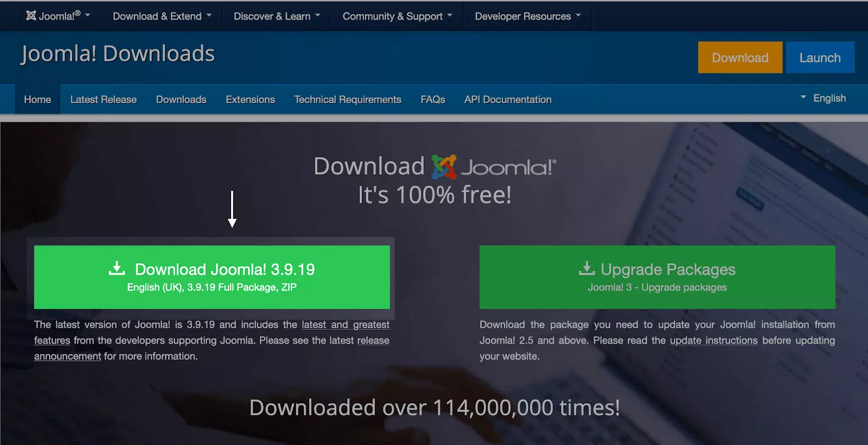Click the download icon on Upgrade Packages button
868x445 pixels.
pos(586,268)
